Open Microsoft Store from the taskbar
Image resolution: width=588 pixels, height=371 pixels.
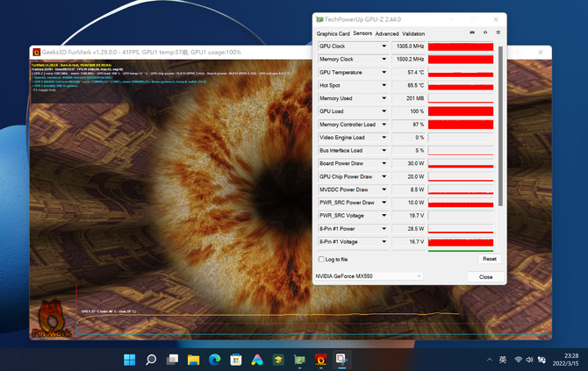pyautogui.click(x=236, y=360)
